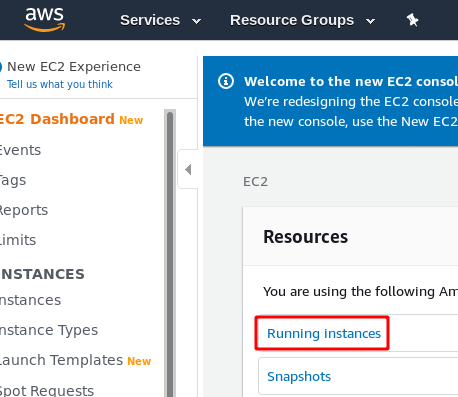Click the Running instances link
458x397 pixels.
pyautogui.click(x=324, y=333)
